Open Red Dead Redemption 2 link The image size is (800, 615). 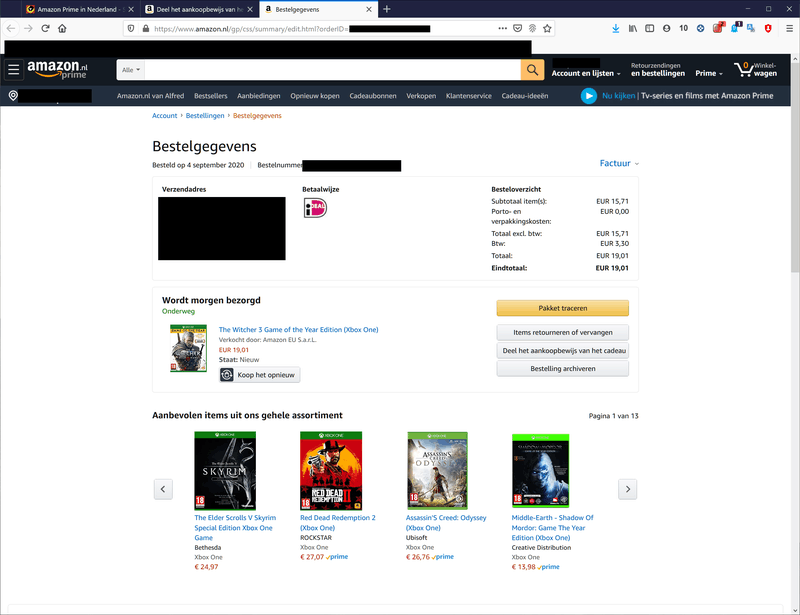[x=338, y=523]
